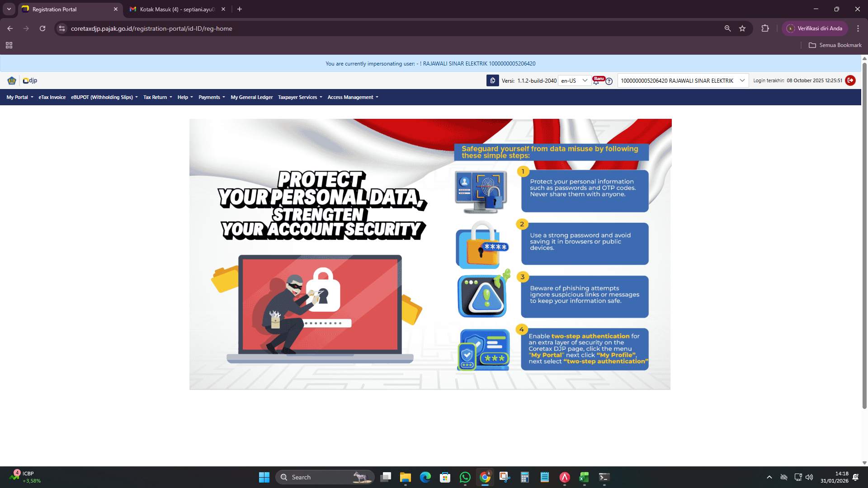Click the Verifikasi diri Anda button

click(x=816, y=28)
